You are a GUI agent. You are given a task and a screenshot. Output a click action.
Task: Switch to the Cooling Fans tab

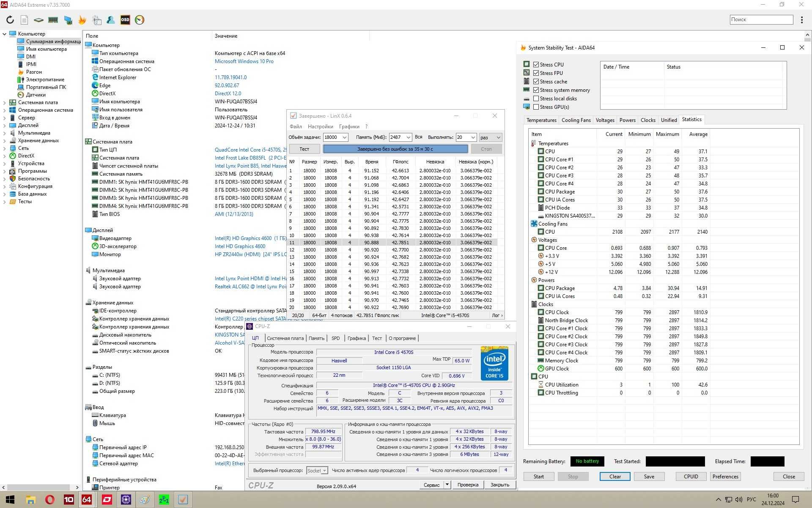576,120
